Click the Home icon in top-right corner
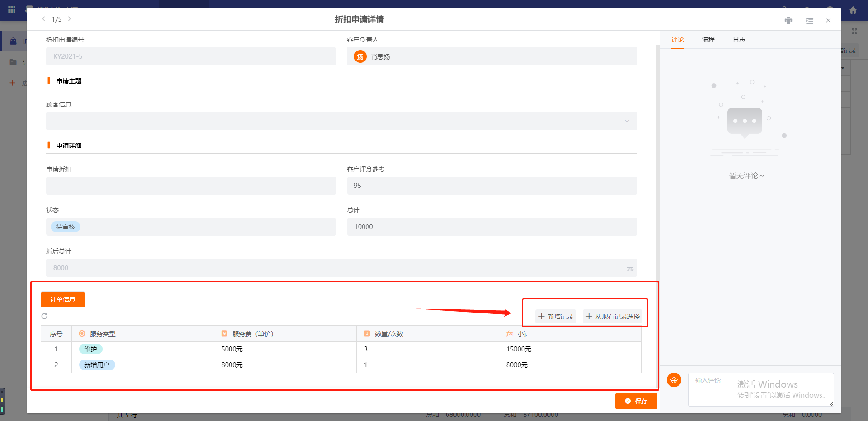Image resolution: width=868 pixels, height=421 pixels. coord(854,9)
